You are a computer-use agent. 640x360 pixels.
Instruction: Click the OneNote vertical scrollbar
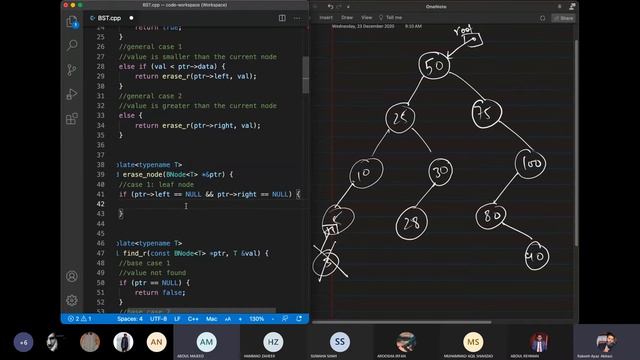576,143
